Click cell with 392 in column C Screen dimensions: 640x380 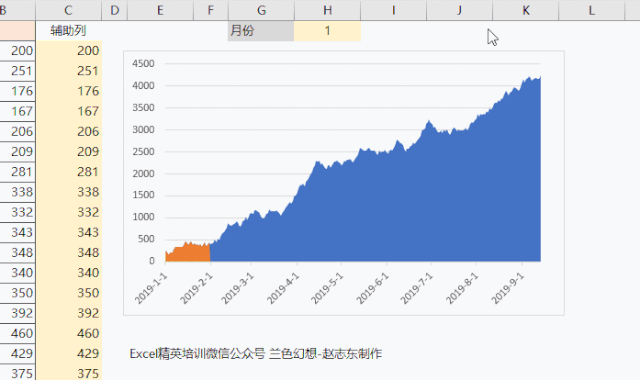point(69,313)
